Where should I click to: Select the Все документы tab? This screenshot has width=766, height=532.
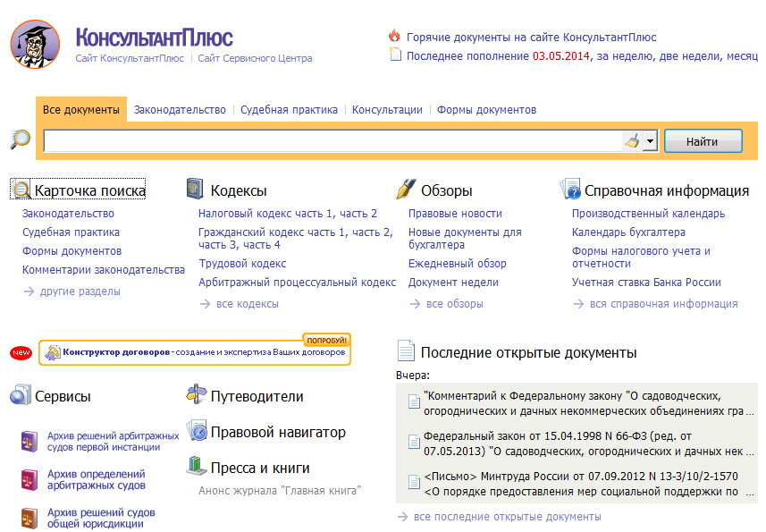81,109
